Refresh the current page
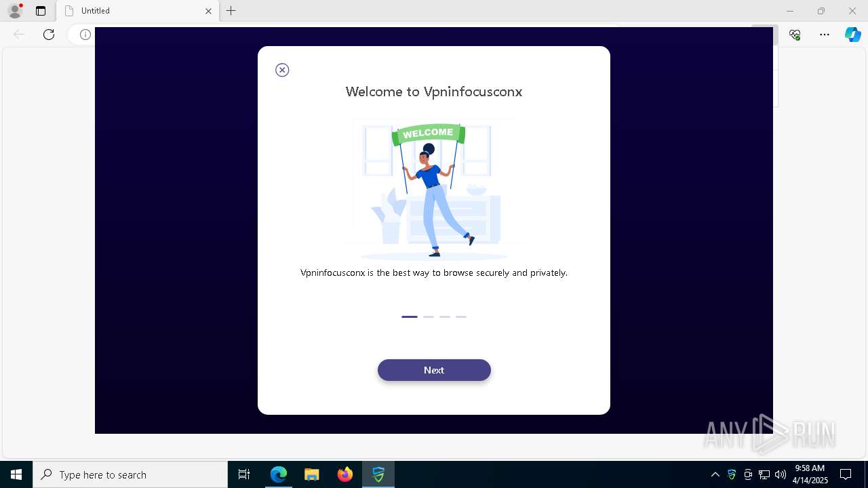The height and width of the screenshot is (488, 868). pyautogui.click(x=49, y=35)
